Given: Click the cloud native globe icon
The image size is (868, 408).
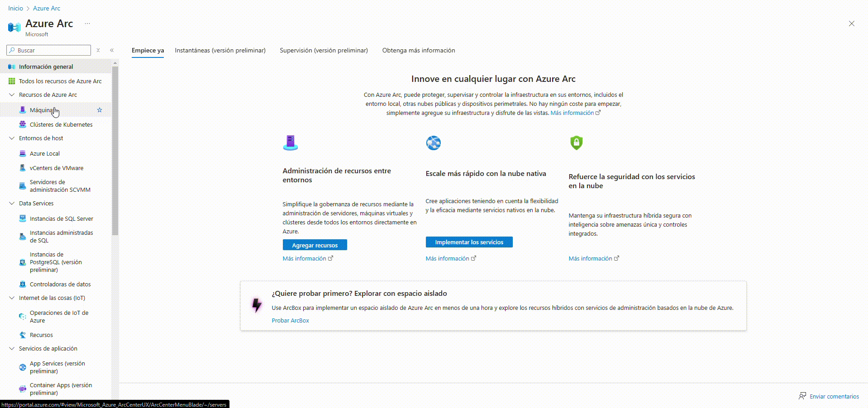Looking at the screenshot, I should click(x=434, y=143).
